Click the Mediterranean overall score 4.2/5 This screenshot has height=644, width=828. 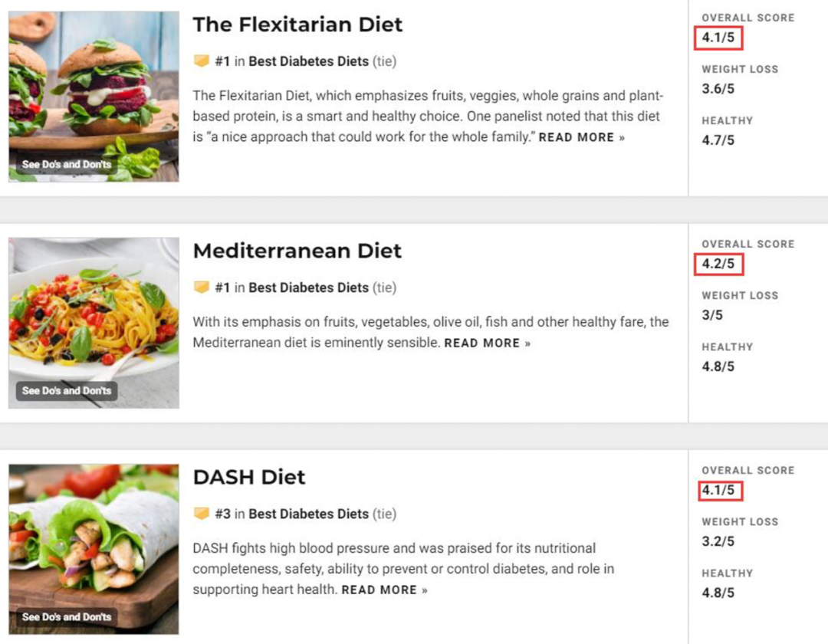tap(718, 264)
